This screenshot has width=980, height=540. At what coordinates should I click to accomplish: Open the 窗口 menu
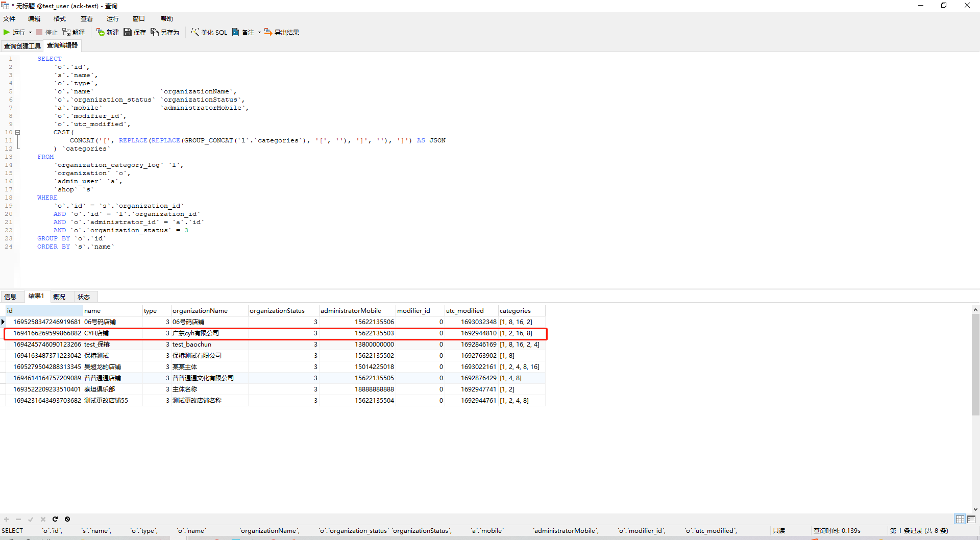pyautogui.click(x=139, y=18)
